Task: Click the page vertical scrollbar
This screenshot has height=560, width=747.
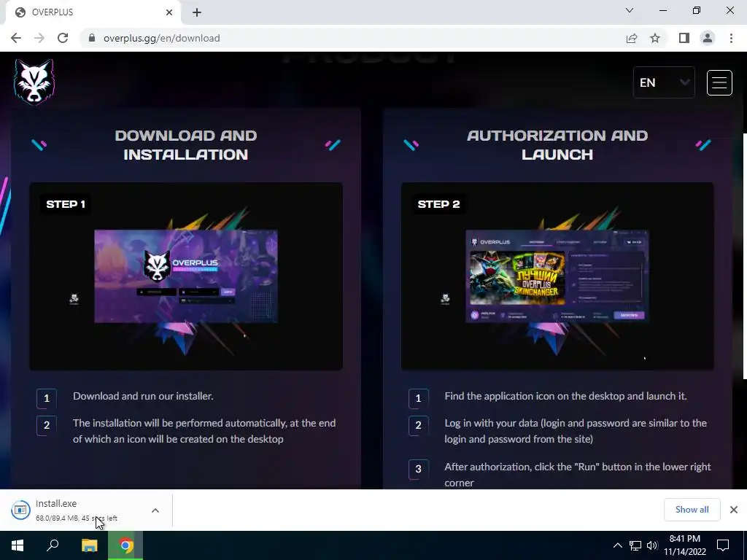Action: (745, 256)
